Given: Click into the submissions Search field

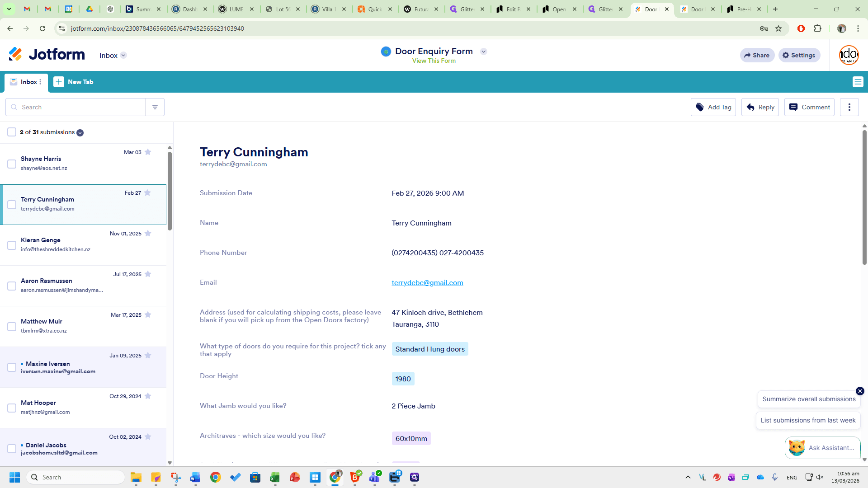Looking at the screenshot, I should tap(76, 107).
